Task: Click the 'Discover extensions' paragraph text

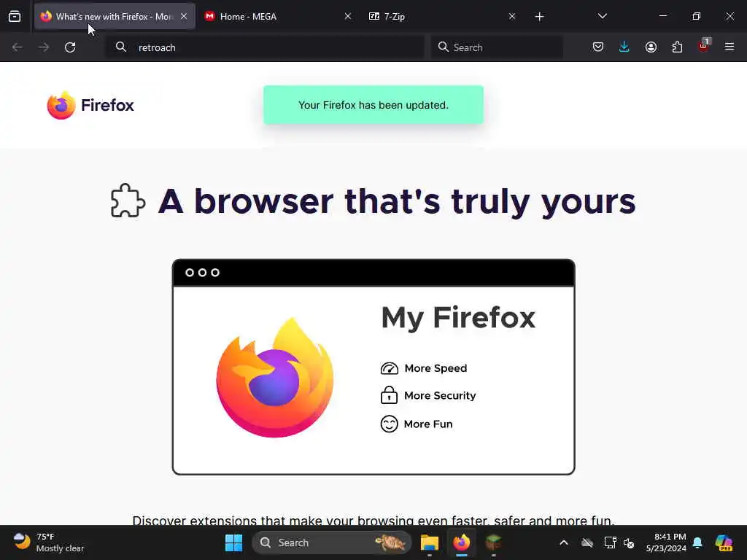Action: pos(373,520)
